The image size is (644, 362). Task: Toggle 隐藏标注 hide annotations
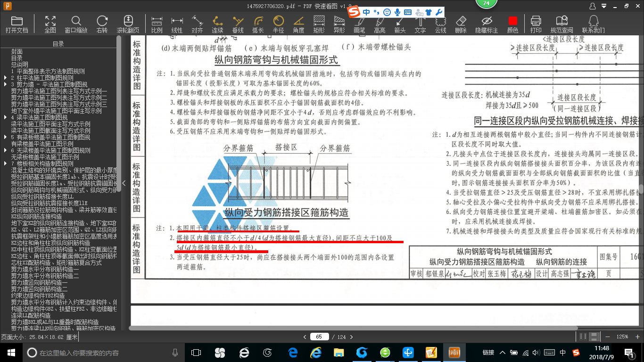[x=487, y=24]
